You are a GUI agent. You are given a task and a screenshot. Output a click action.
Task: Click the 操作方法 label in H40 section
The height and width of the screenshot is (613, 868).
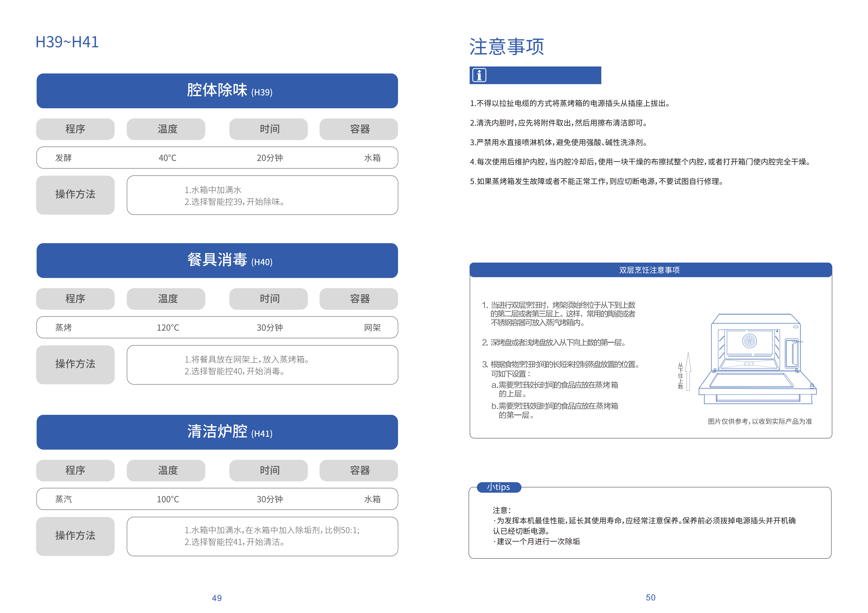75,365
